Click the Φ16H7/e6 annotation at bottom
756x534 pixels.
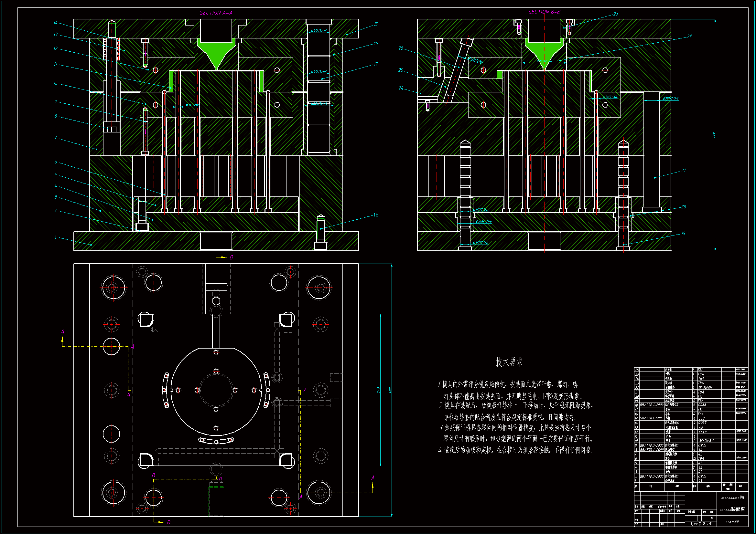click(x=481, y=243)
